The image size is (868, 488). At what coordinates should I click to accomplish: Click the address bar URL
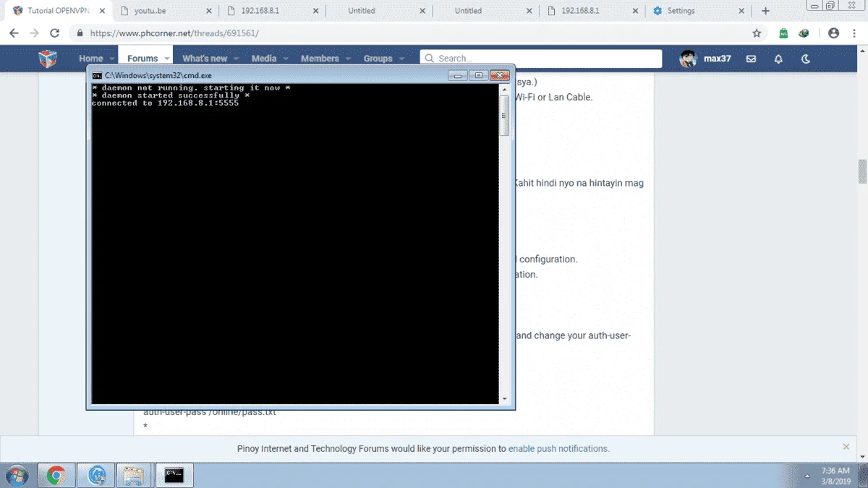(174, 33)
